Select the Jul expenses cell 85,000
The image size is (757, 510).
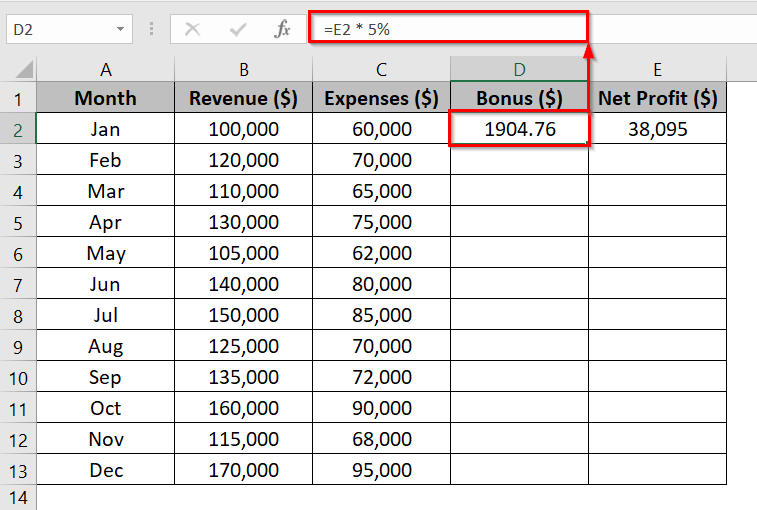pos(381,315)
